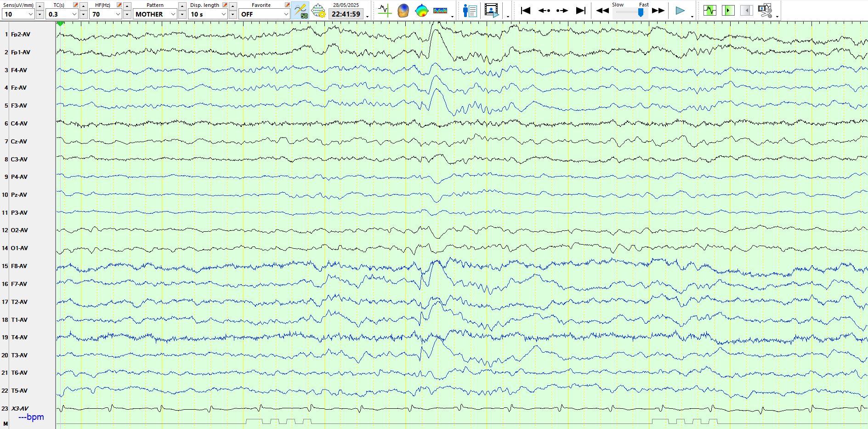The image size is (868, 429).
Task: Edit Disp. length with the pencil icon
Action: 225,5
